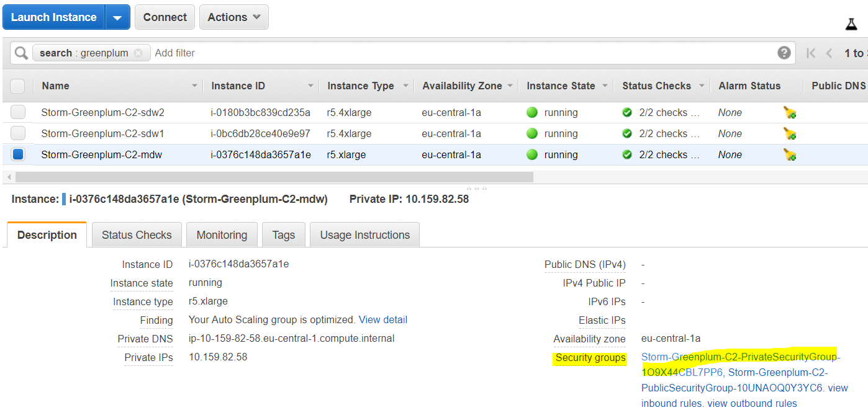
Task: Click the Alarm Status column header
Action: (x=749, y=86)
